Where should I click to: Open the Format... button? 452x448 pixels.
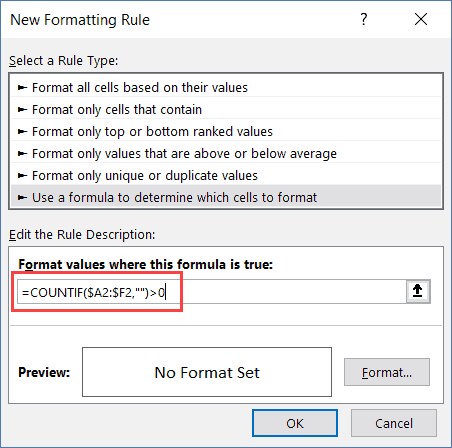pyautogui.click(x=387, y=372)
